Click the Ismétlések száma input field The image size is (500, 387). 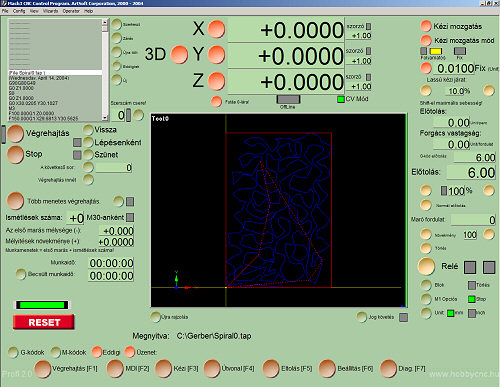click(x=75, y=218)
